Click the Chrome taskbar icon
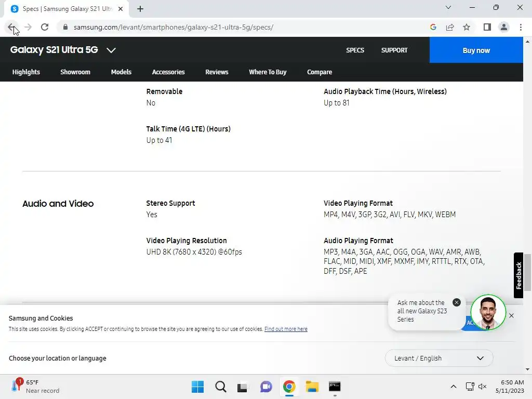Image resolution: width=532 pixels, height=399 pixels. [x=289, y=387]
